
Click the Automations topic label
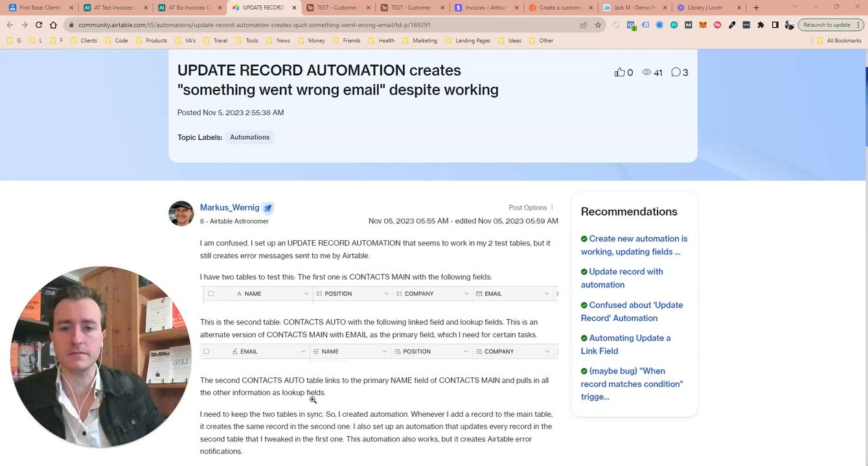click(249, 137)
